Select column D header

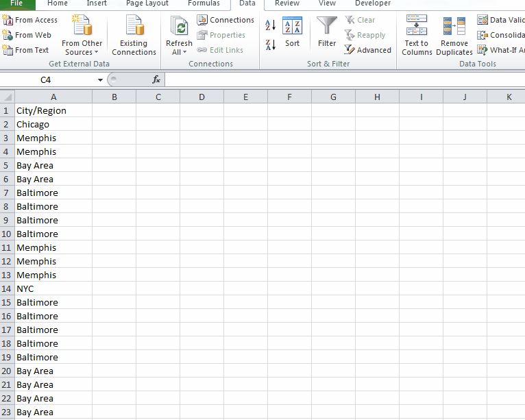click(202, 97)
